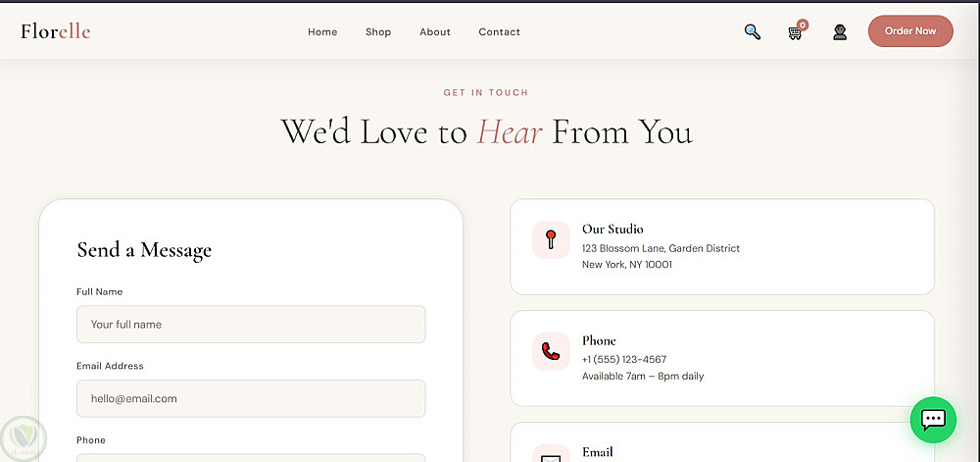Focus the Full Name input field

251,324
